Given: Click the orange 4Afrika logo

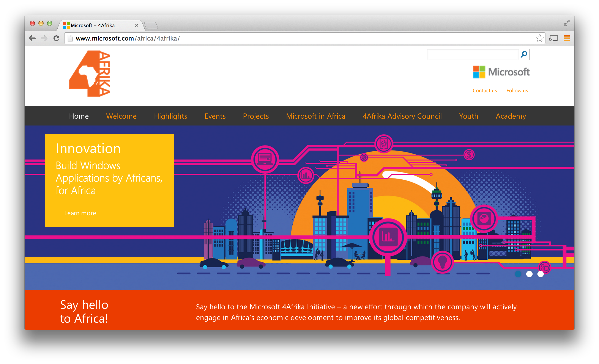Looking at the screenshot, I should (90, 74).
